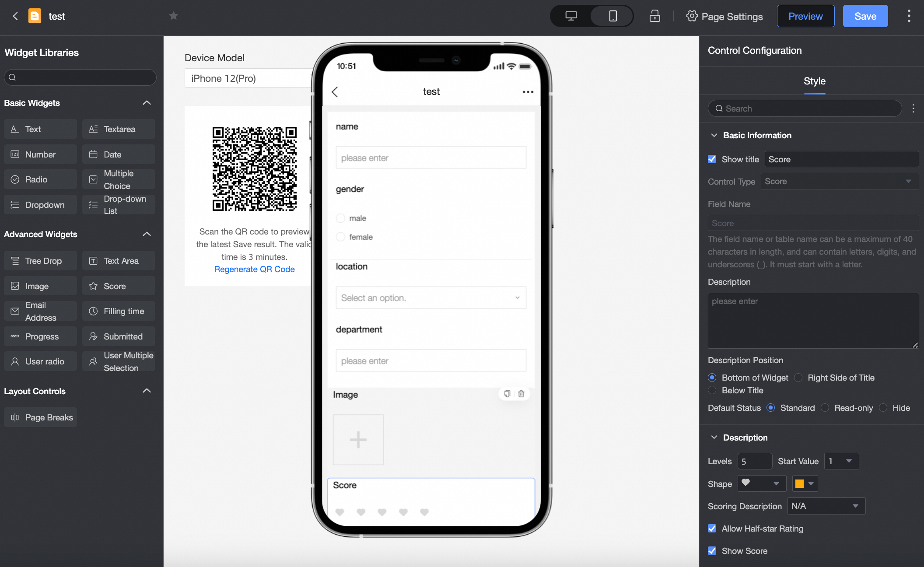Open the Shape dropdown
This screenshot has width=924, height=567.
[762, 483]
